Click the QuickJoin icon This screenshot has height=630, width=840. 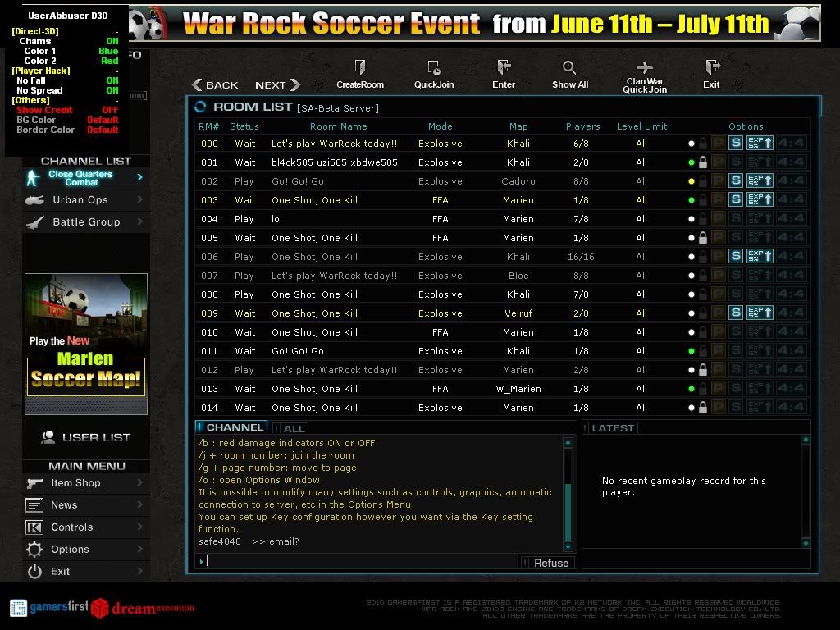(x=433, y=67)
